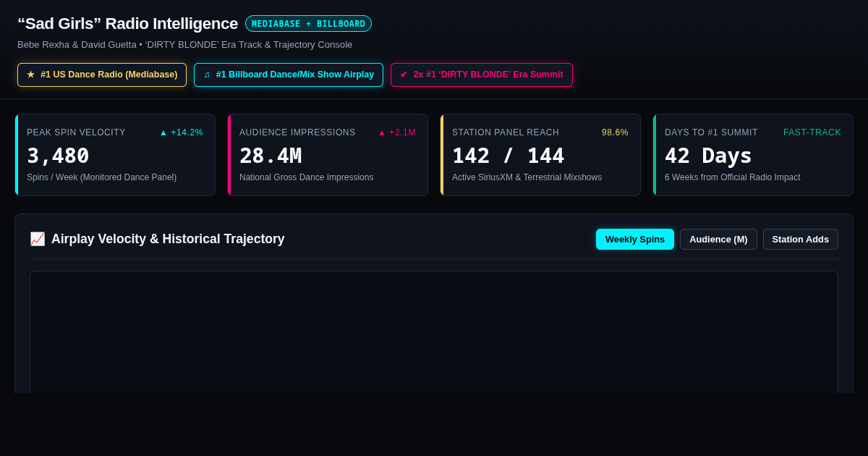Viewport: 868px width, 456px height.
Task: Click "Spins / Week (Monitored Dance Panel)" caption
Action: pyautogui.click(x=101, y=177)
